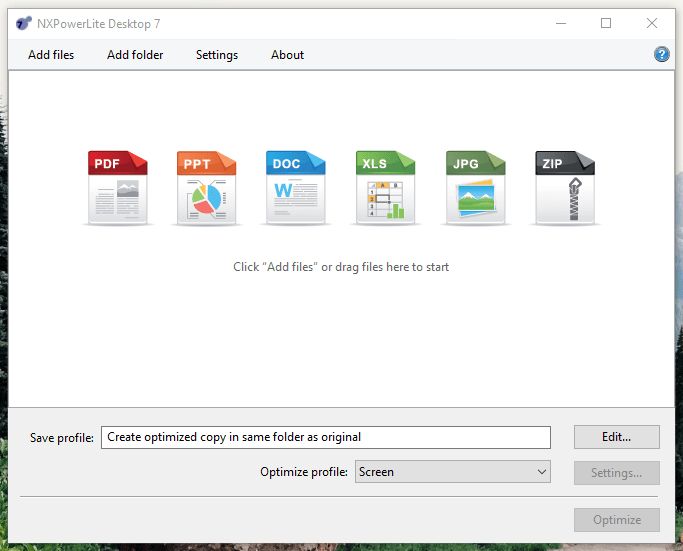Open help via blue question mark icon
This screenshot has width=683, height=551.
[x=662, y=54]
